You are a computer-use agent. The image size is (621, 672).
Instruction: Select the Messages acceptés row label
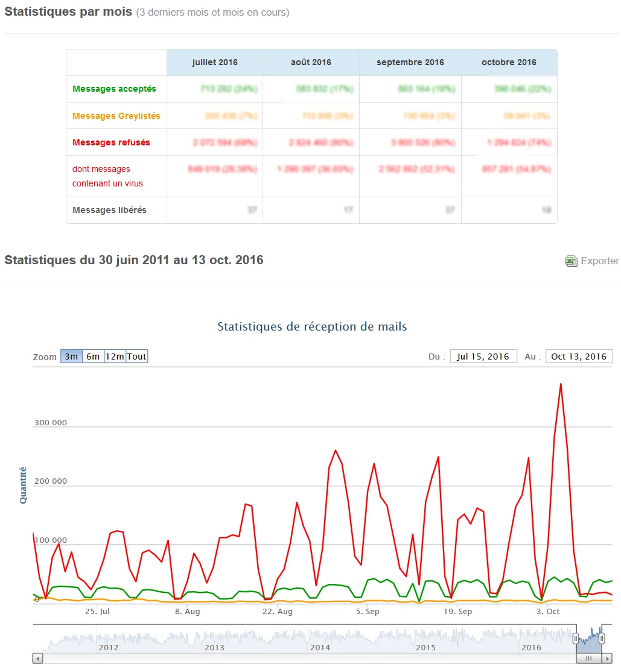[x=114, y=89]
